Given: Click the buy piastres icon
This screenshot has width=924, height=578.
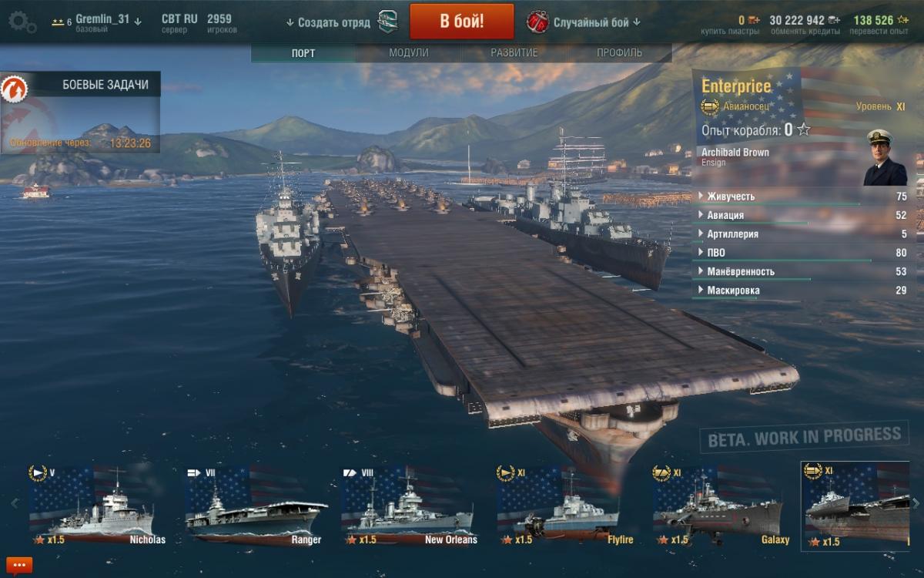Looking at the screenshot, I should [753, 21].
